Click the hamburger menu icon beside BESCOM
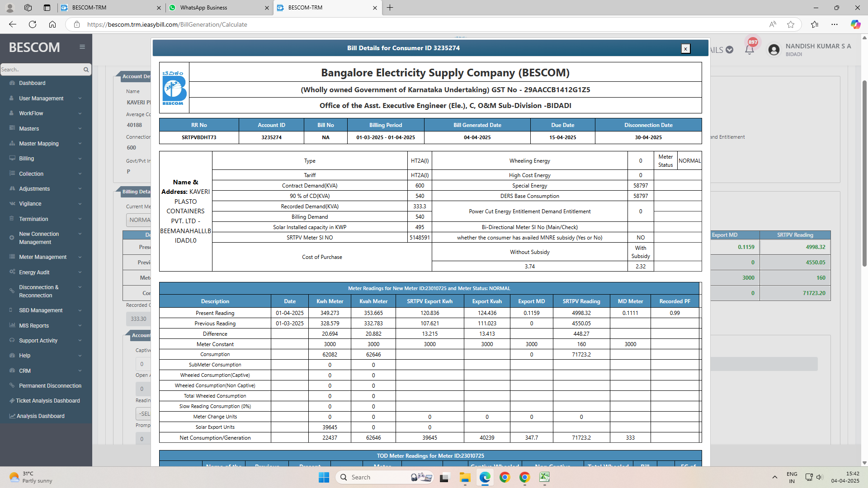The image size is (868, 488). point(82,47)
